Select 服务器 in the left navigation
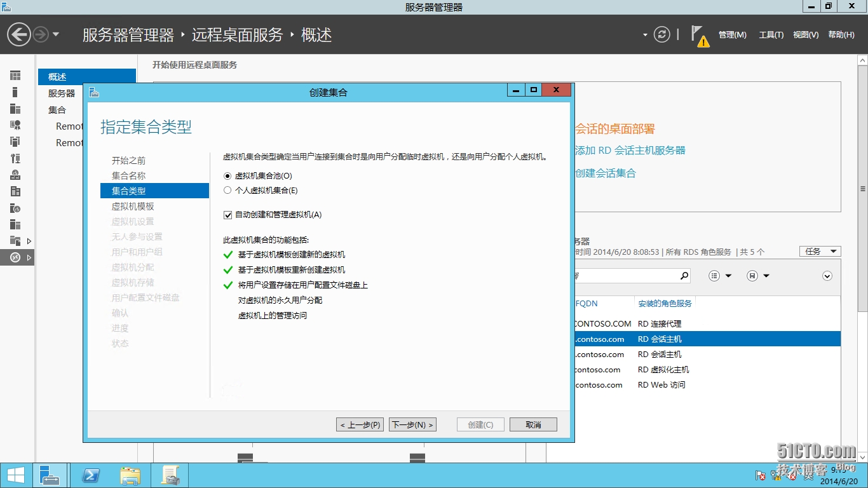 [x=62, y=93]
